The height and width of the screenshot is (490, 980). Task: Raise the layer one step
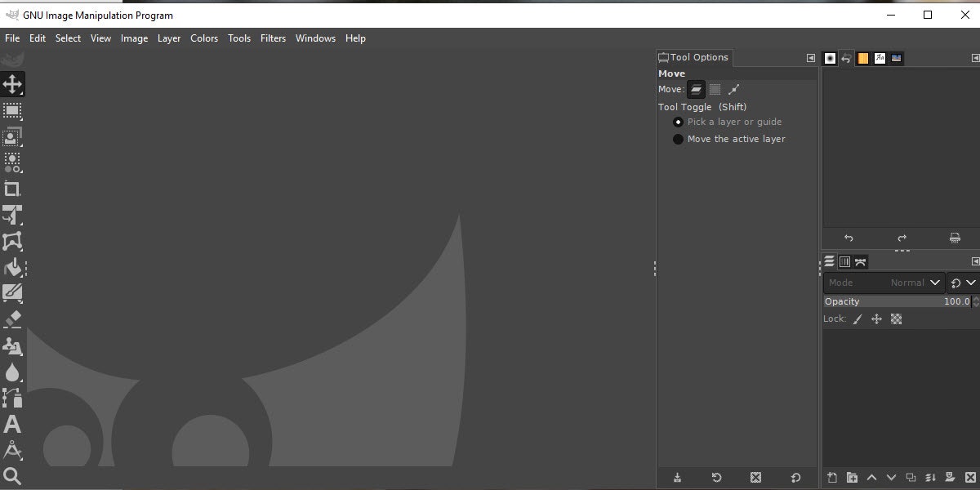[x=871, y=478]
